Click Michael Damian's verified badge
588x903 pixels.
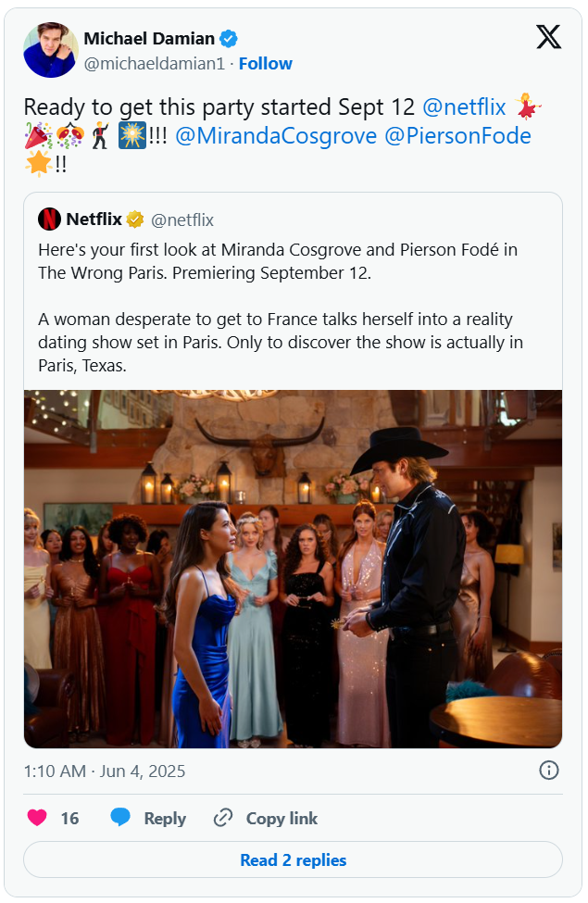click(229, 39)
